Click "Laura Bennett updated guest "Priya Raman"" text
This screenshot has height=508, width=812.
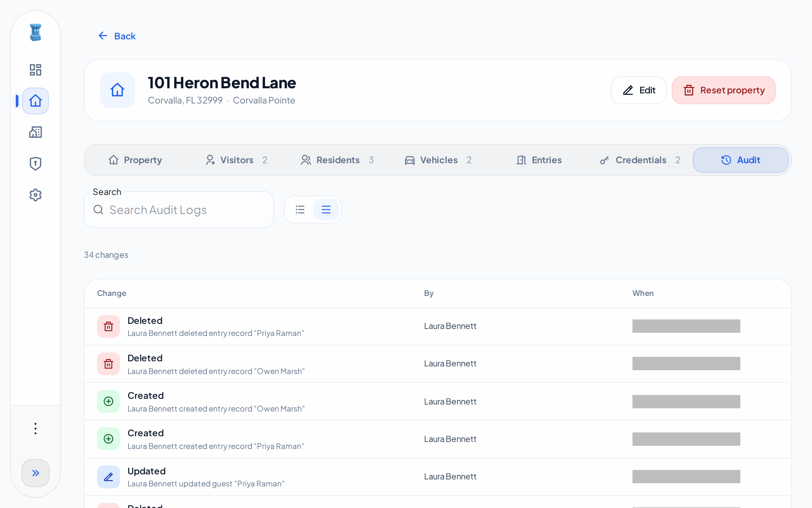(x=206, y=484)
